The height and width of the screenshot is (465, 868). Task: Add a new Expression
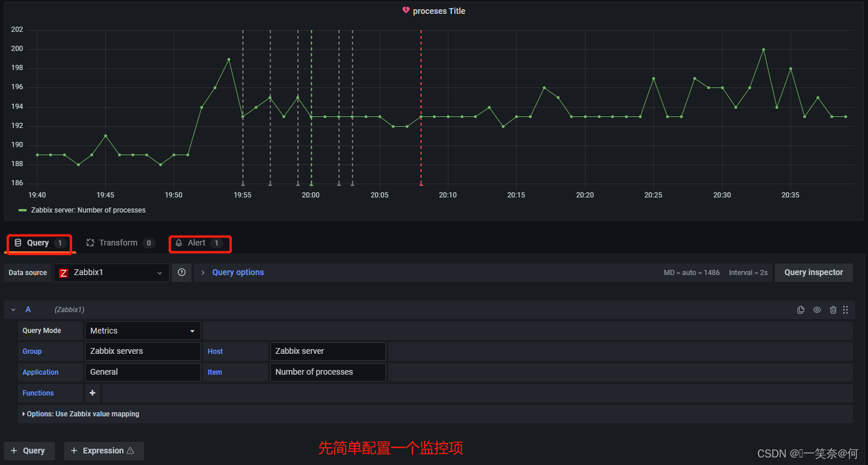[104, 451]
